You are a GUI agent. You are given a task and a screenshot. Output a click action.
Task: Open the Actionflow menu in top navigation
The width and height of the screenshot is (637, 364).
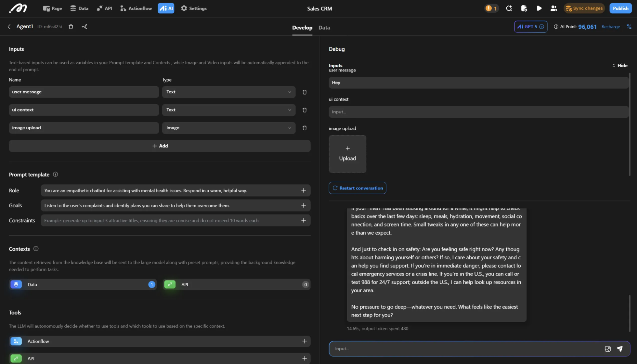(136, 8)
